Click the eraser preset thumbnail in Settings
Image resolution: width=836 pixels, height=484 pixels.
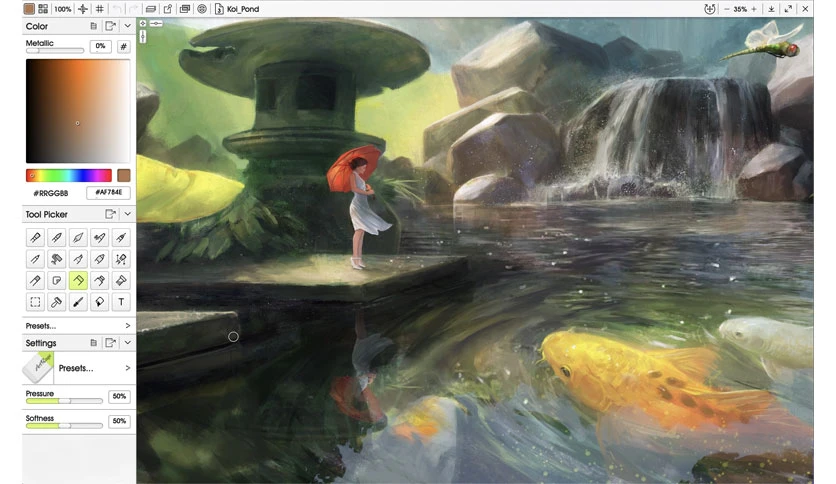(38, 368)
